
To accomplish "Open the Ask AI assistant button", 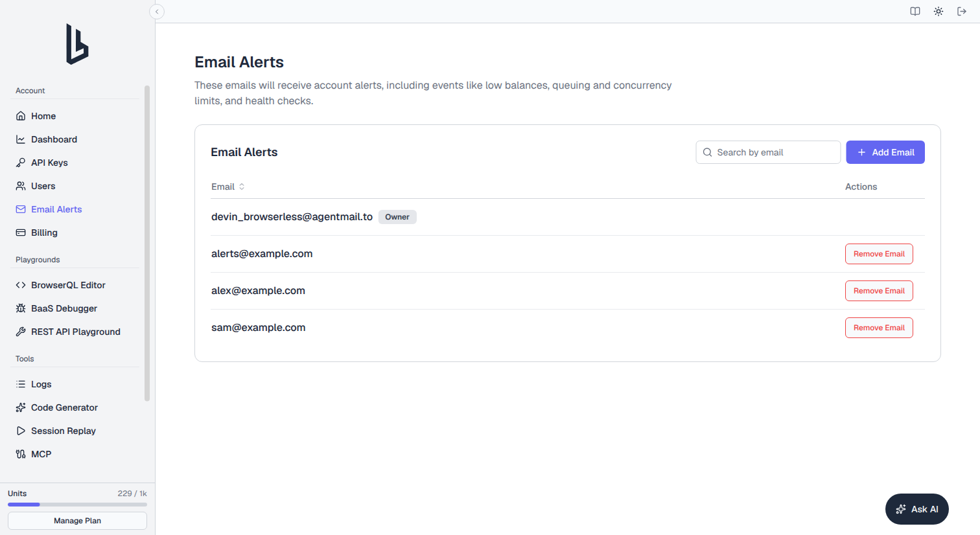I will pyautogui.click(x=917, y=509).
